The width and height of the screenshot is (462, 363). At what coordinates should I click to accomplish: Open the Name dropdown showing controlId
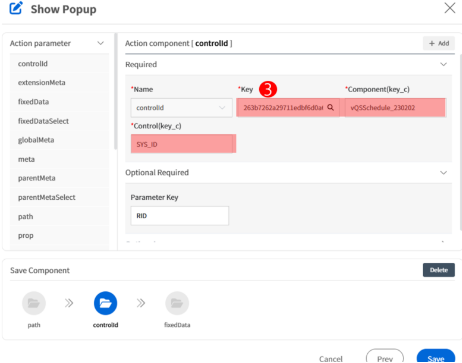[182, 108]
